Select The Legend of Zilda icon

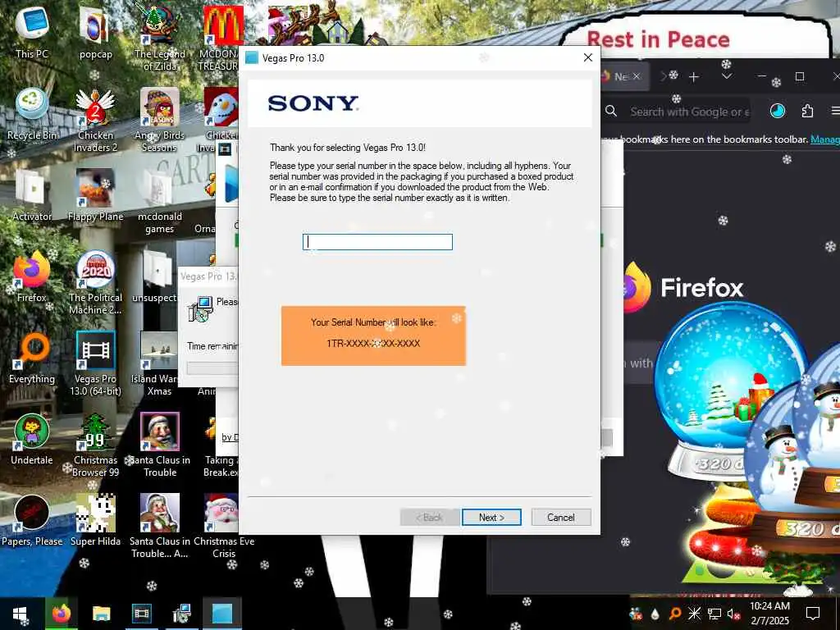point(159,38)
